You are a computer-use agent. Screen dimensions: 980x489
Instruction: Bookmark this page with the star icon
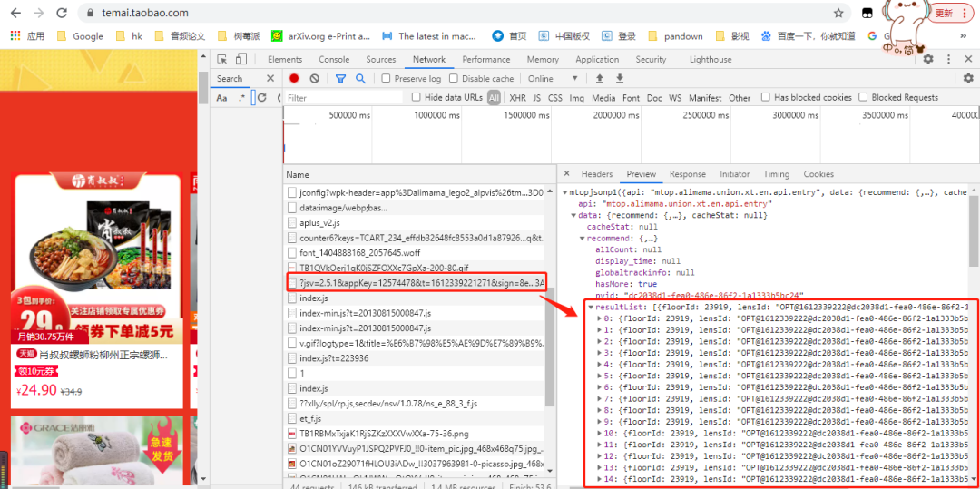click(838, 13)
